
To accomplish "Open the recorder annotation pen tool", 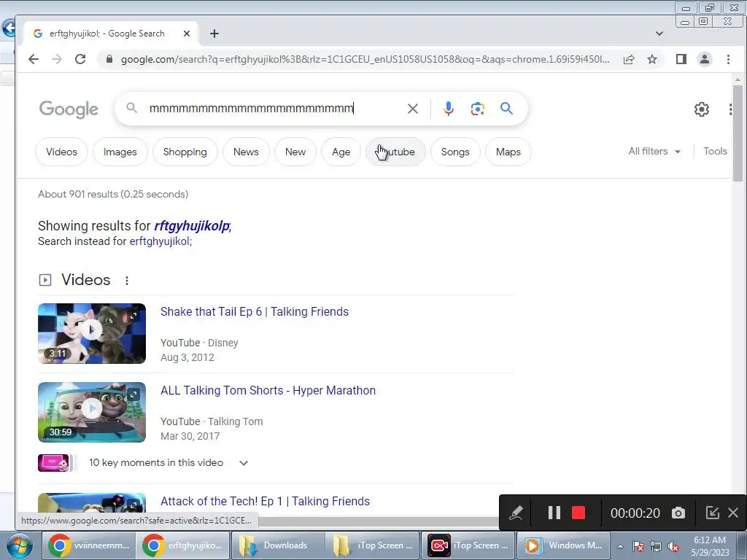I will tap(516, 513).
